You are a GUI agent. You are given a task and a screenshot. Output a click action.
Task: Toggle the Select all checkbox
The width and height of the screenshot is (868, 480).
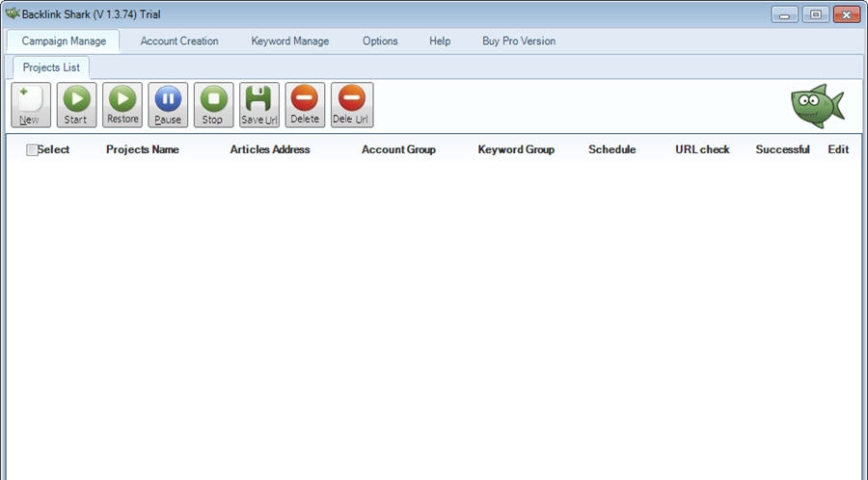(32, 149)
